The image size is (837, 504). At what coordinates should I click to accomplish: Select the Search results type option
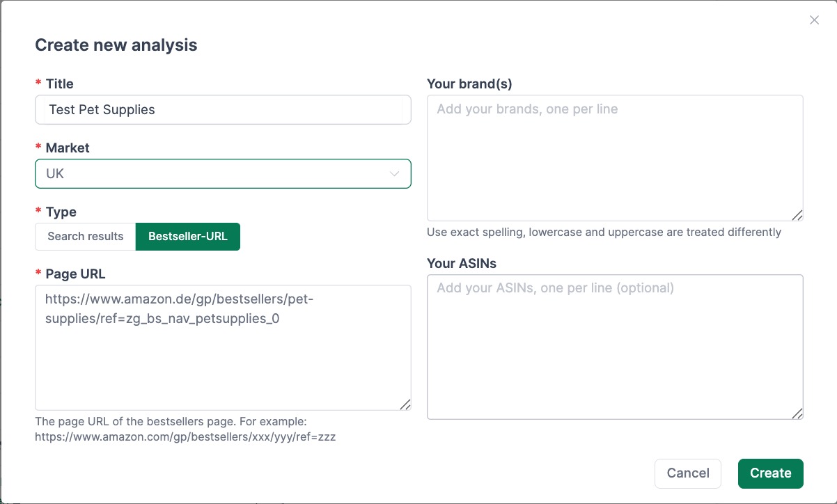(86, 237)
